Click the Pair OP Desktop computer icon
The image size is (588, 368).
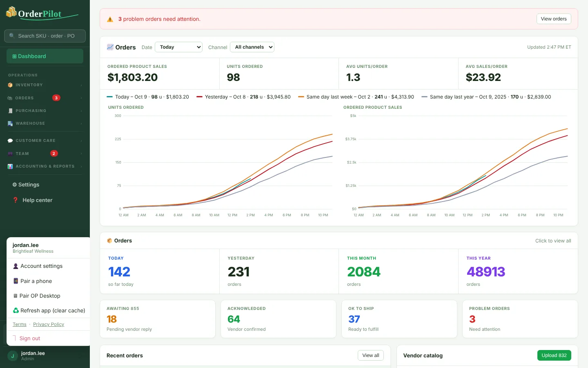click(x=16, y=296)
